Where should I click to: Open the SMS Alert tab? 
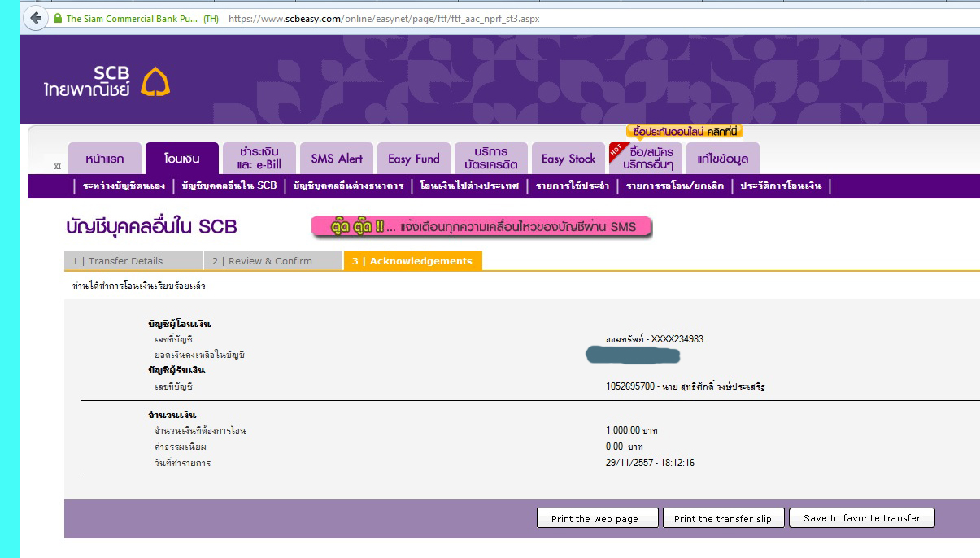(337, 159)
